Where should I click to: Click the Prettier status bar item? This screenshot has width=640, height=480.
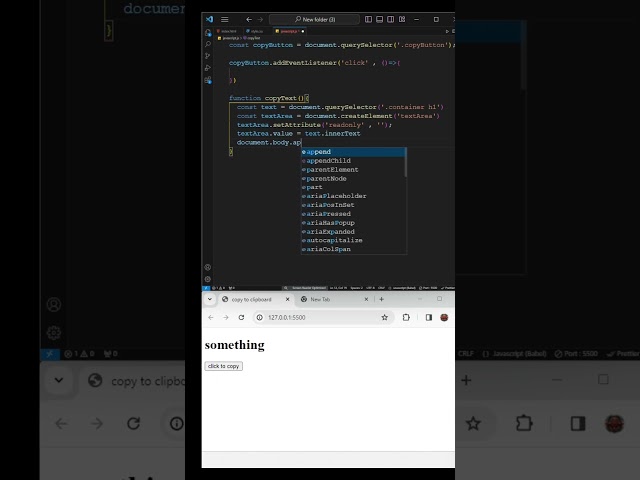pos(448,288)
